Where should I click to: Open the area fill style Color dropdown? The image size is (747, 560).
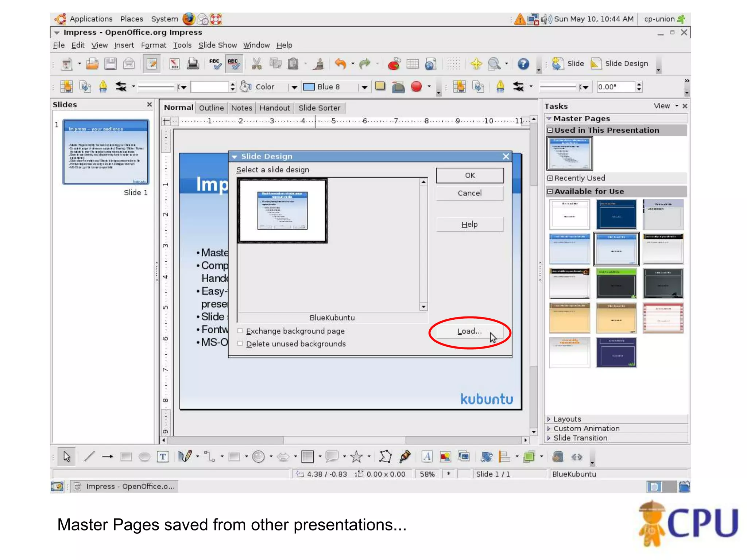click(294, 87)
